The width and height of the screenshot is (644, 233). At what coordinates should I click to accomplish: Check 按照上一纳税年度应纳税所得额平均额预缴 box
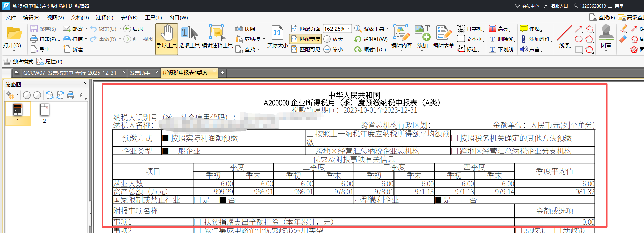(310, 134)
